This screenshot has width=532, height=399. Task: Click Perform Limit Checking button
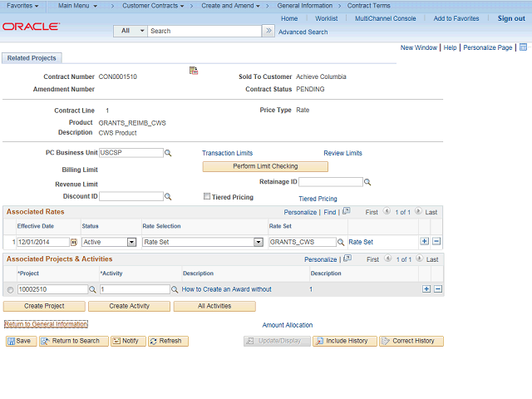pos(265,166)
